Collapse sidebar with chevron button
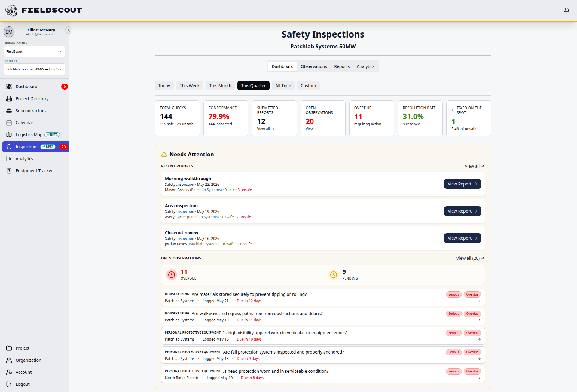 click(69, 30)
